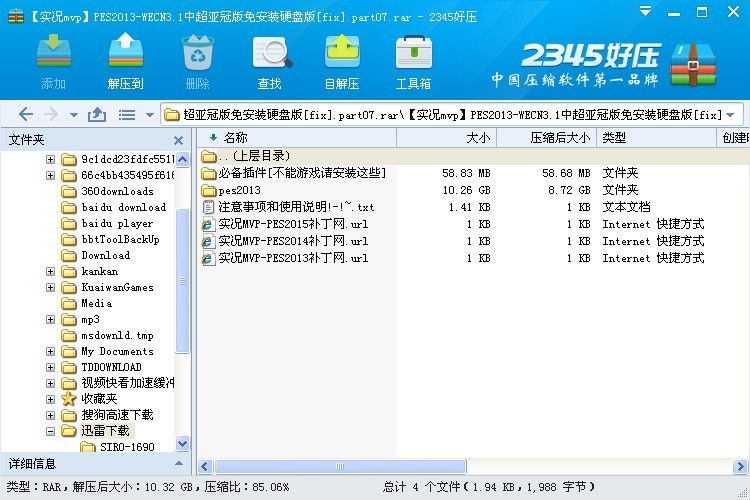Close the 文件夹 folder panel
750x500 pixels.
coord(178,140)
